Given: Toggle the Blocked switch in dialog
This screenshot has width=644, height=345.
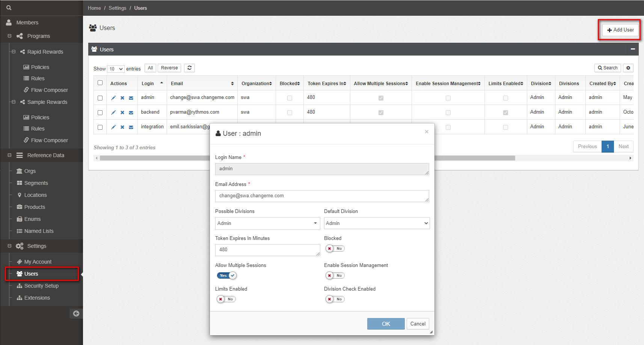Looking at the screenshot, I should coord(335,249).
